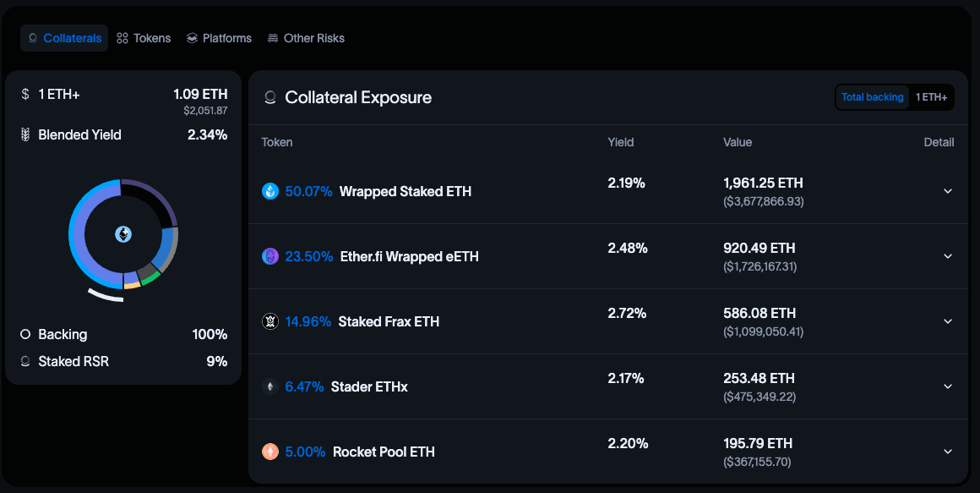Screen dimensions: 980x493
Task: Expand Rocket Pool ETH detail chevron
Action: click(948, 452)
